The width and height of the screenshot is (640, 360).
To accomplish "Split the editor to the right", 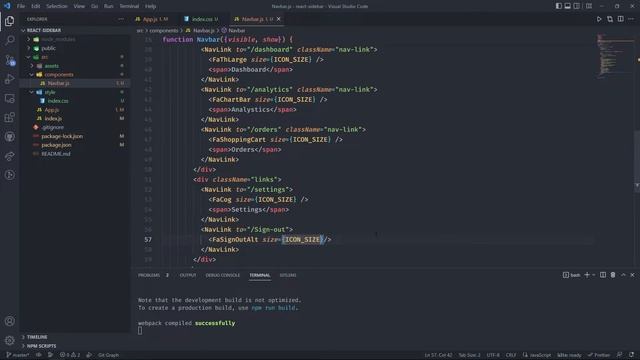I will [620, 19].
